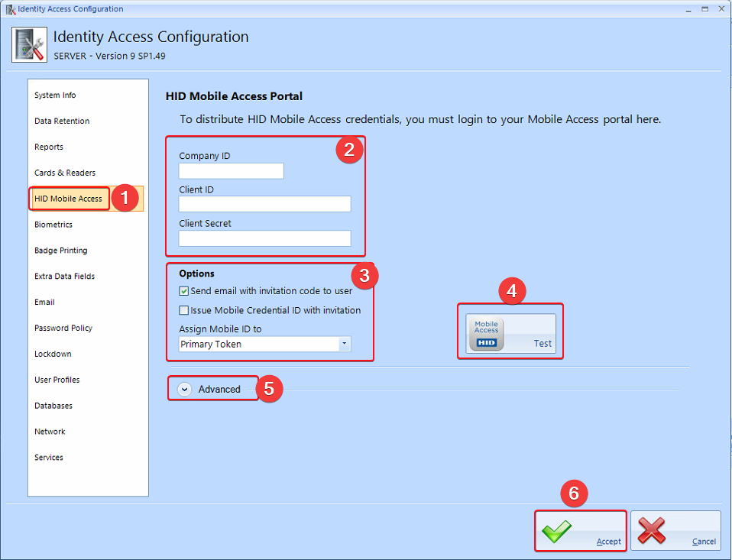Open Extra Data Fields settings
The height and width of the screenshot is (560, 732).
coord(64,277)
